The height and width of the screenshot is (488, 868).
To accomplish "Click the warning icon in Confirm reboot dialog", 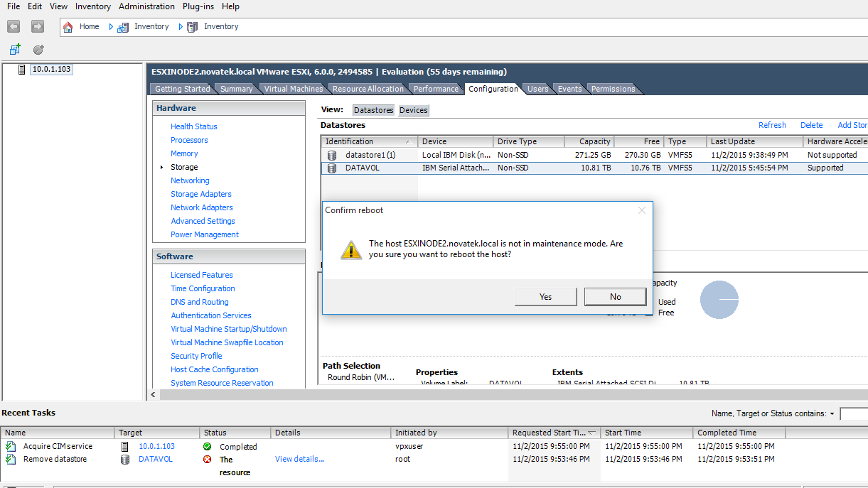I will click(350, 249).
